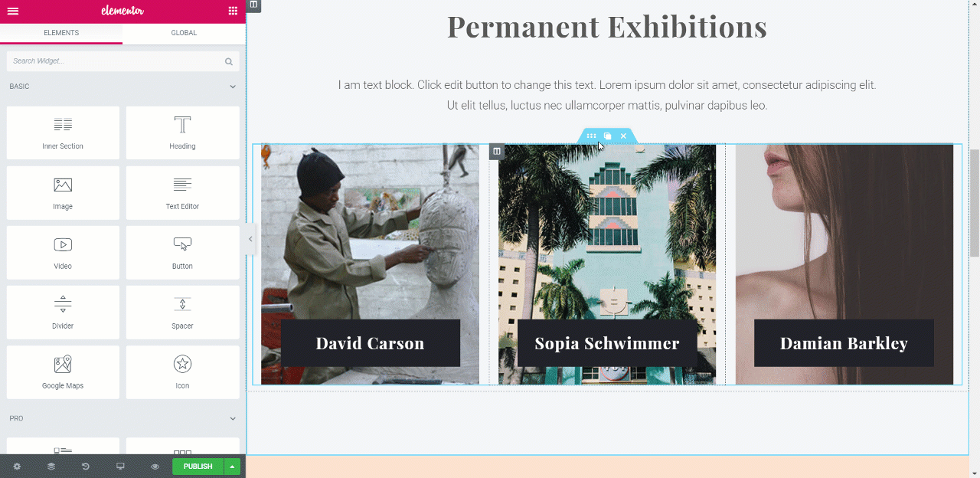The width and height of the screenshot is (980, 478).
Task: Open the Publish save options arrow
Action: [x=232, y=467]
